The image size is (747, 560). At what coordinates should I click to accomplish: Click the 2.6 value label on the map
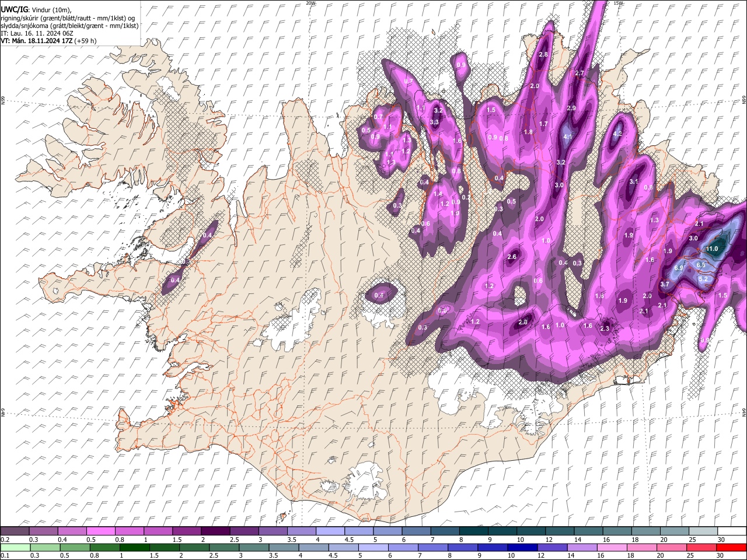(x=512, y=257)
